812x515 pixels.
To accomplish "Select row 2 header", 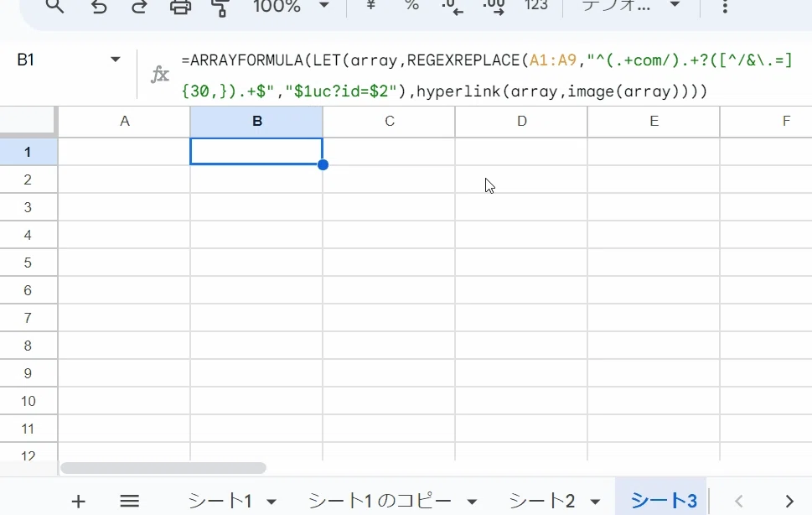I will point(28,179).
